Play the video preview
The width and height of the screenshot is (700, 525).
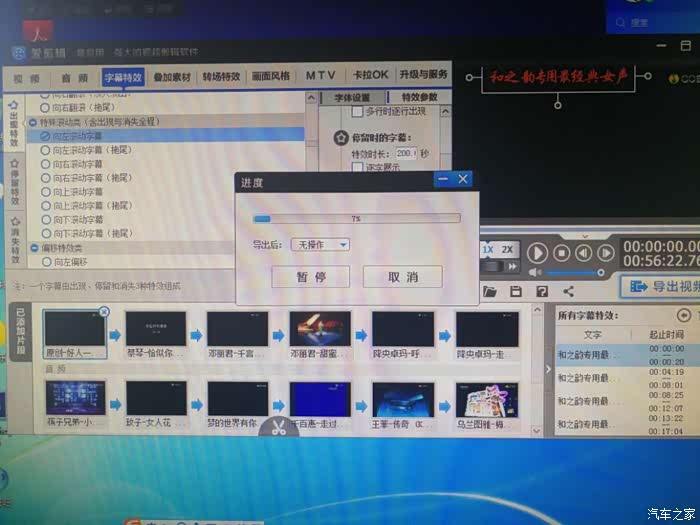[x=537, y=253]
